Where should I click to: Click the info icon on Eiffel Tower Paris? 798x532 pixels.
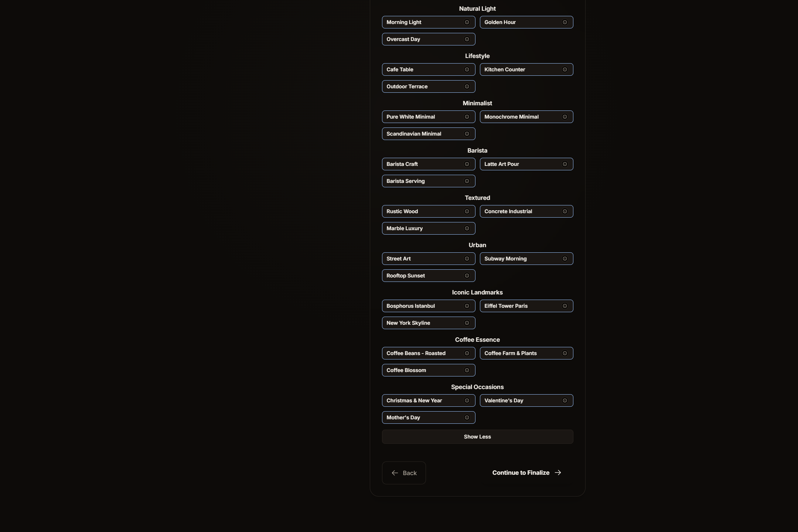tap(565, 306)
